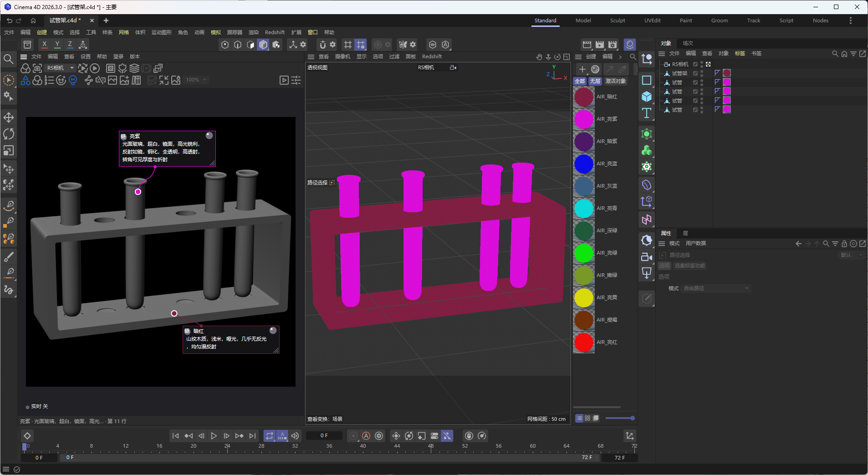Select the AIR_亮蓝 material swatch

(583, 164)
